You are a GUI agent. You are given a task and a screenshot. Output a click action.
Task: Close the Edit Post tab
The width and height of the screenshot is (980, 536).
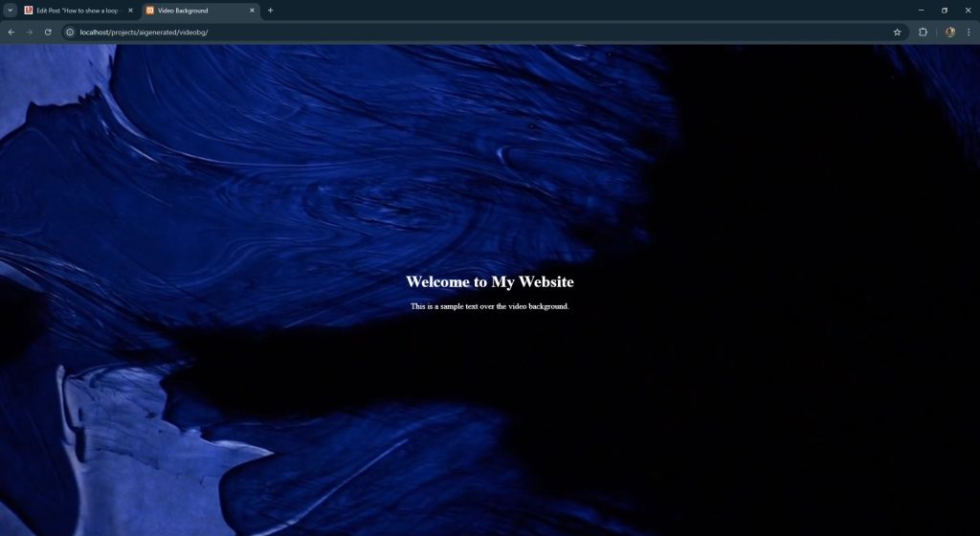coord(131,11)
